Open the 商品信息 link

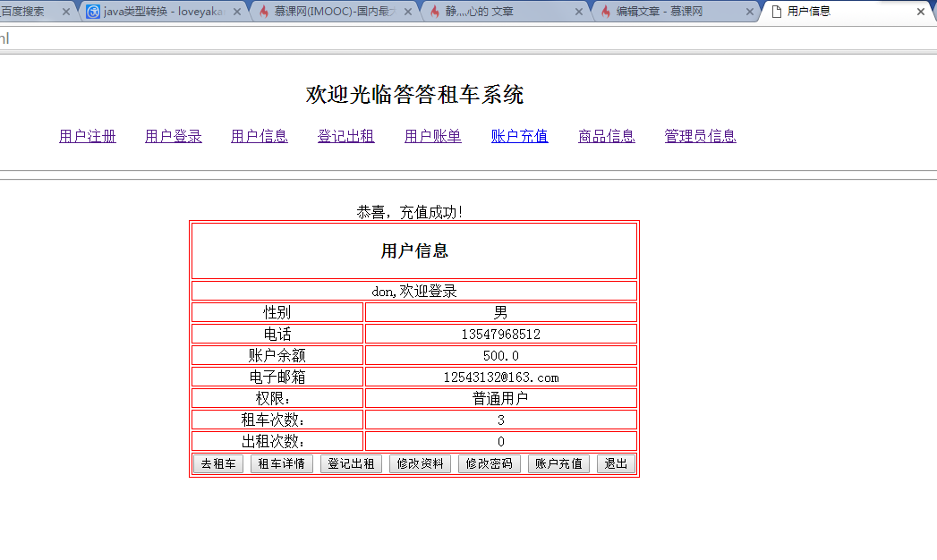point(607,136)
